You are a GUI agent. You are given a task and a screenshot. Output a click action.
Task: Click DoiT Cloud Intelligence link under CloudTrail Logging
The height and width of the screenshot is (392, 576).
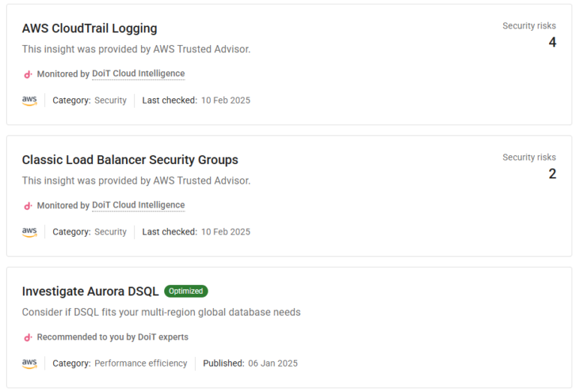click(138, 74)
